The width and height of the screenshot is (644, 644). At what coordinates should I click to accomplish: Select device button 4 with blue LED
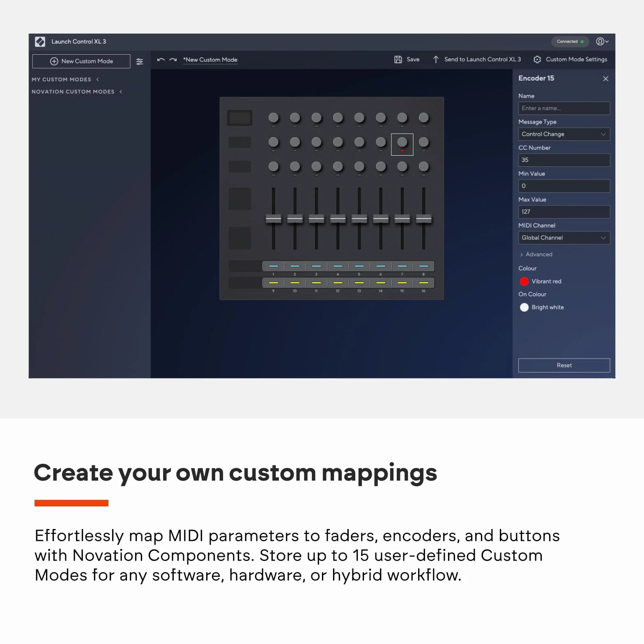pos(338,266)
